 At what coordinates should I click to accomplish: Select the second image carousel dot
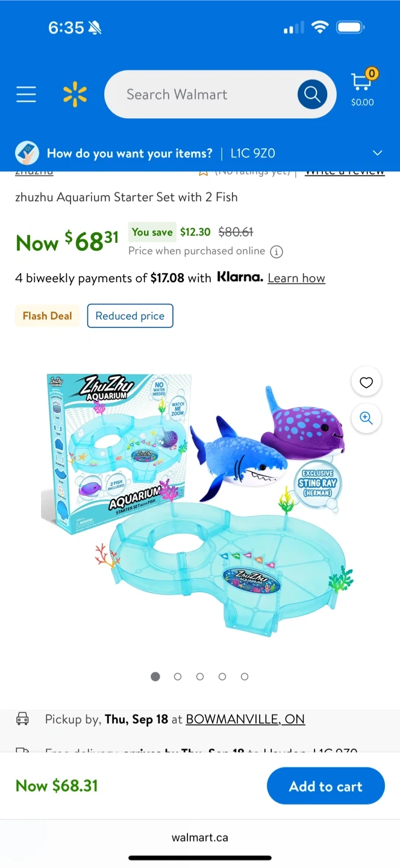pyautogui.click(x=178, y=676)
